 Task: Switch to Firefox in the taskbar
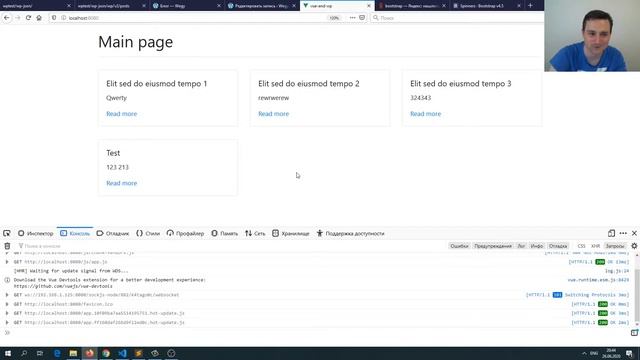pos(89,353)
